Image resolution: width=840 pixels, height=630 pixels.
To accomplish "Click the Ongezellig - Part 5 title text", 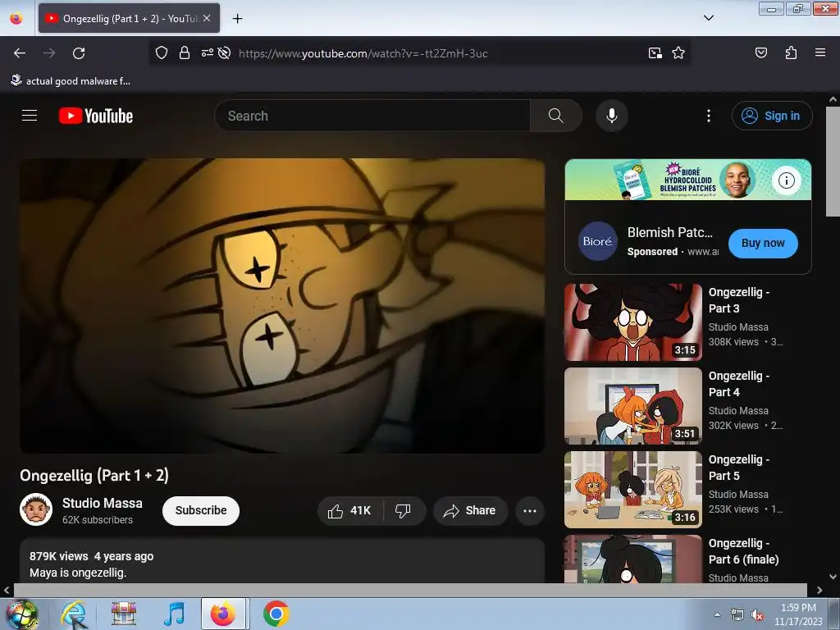I will click(739, 467).
